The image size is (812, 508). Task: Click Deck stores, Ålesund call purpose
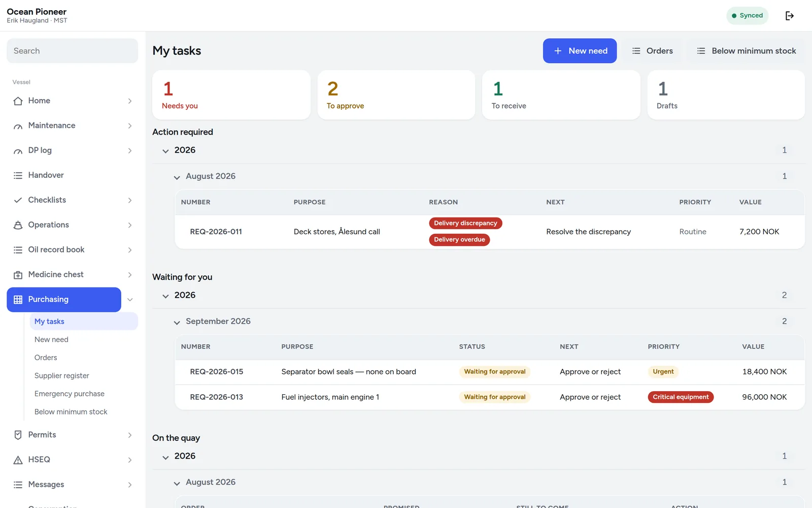click(x=337, y=232)
